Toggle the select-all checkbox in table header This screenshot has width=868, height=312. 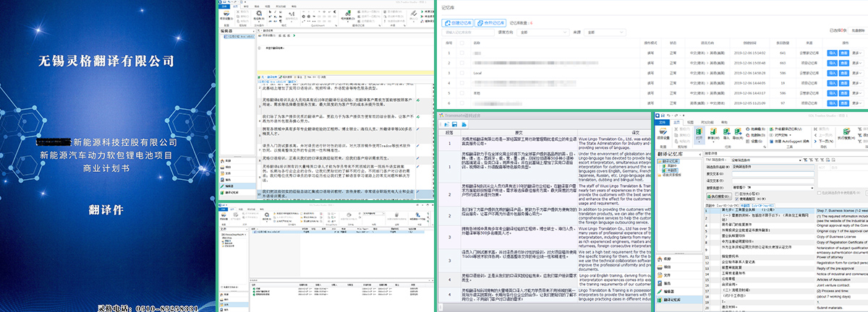[x=463, y=43]
